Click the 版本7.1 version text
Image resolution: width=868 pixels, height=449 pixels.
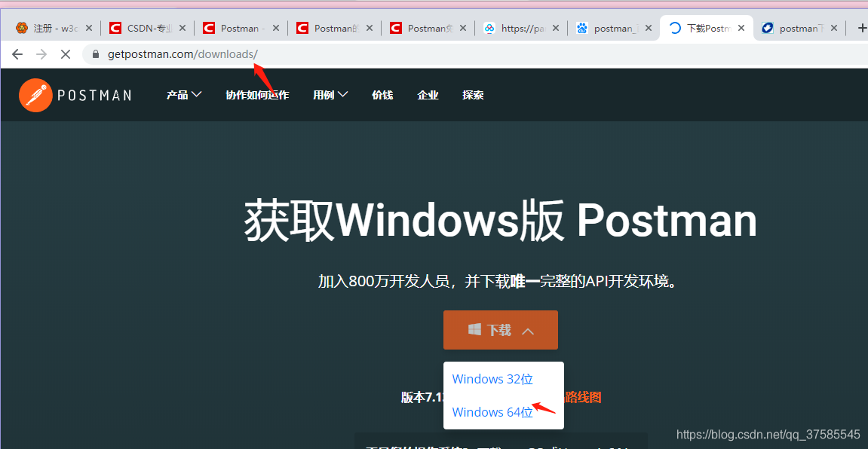coord(422,397)
